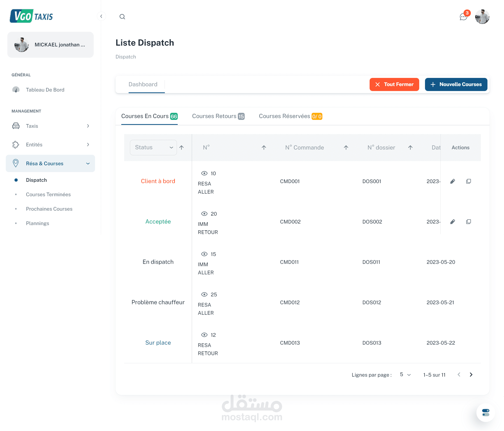Viewport: 504px width, 431px height.
Task: Sort by N° Commande arrow
Action: (x=346, y=147)
